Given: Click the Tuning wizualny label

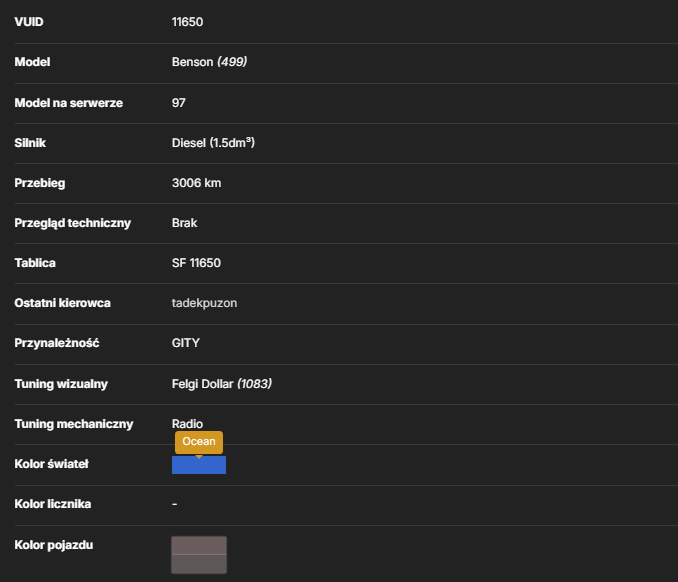Looking at the screenshot, I should [61, 384].
